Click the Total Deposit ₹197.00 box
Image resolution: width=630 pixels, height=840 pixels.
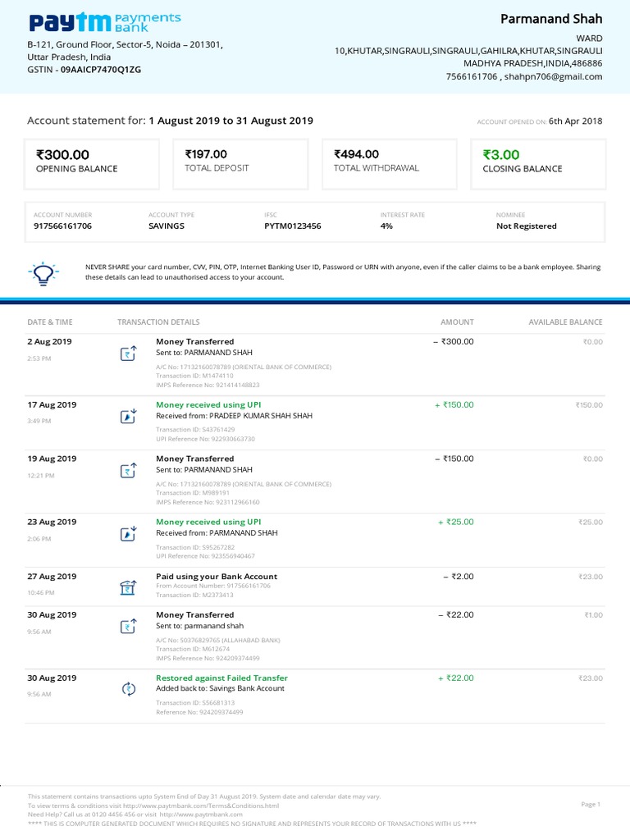pyautogui.click(x=240, y=164)
